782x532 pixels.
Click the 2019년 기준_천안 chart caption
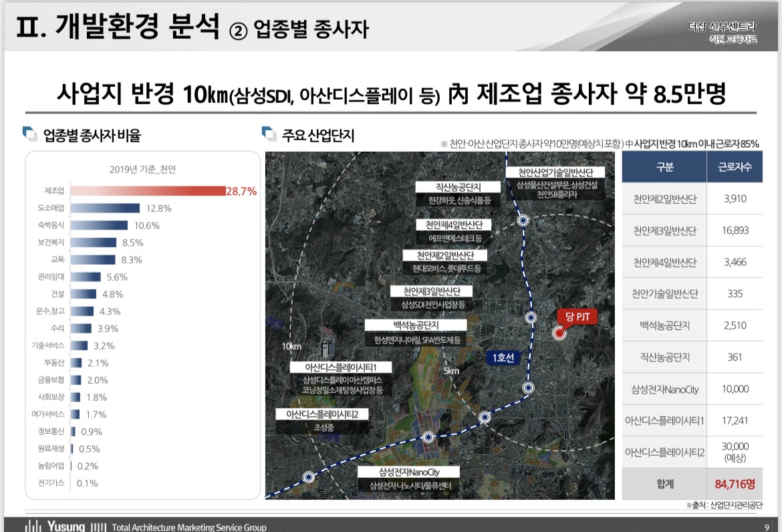coord(142,170)
